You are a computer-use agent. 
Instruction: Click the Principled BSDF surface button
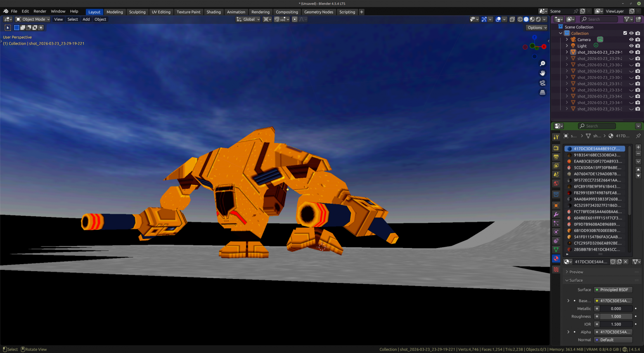point(613,290)
